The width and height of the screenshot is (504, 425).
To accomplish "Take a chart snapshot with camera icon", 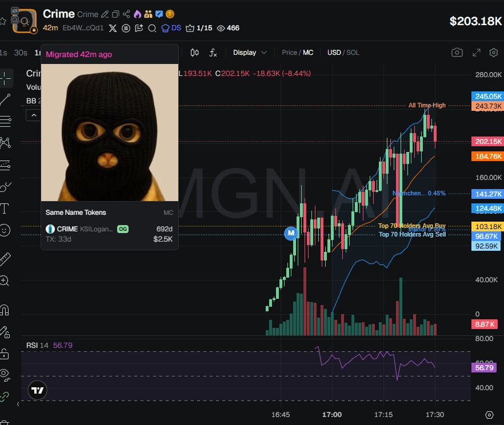I will coord(457,53).
